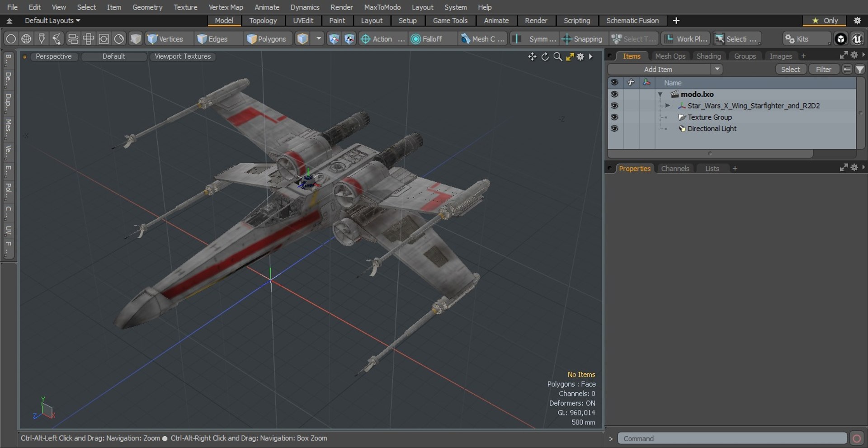Toggle visibility of Star_Wars_X_Wing_Starfighter_and_R2D2
The image size is (868, 448).
pyautogui.click(x=614, y=105)
